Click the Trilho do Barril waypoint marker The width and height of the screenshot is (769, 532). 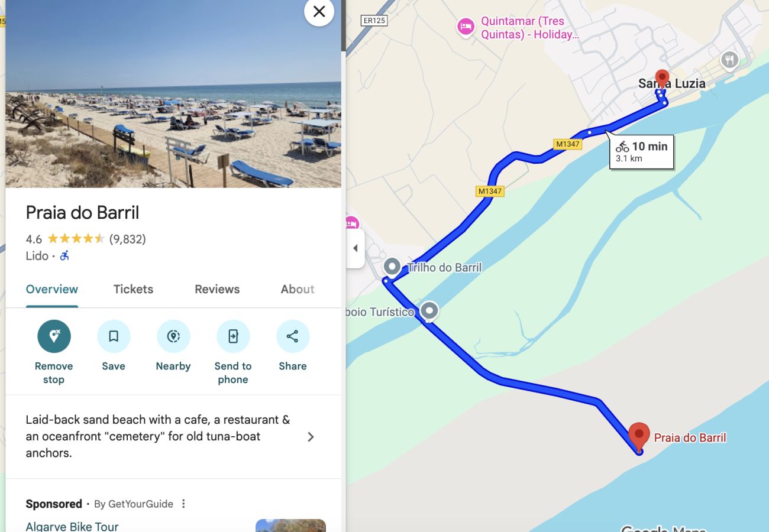click(x=392, y=267)
